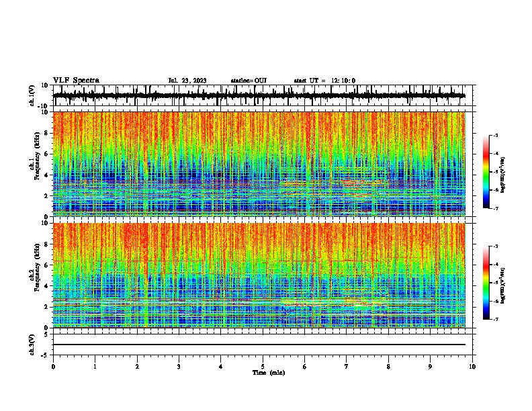This screenshot has height=411, width=532.
Task: Select the date text "Jul. 23, 2023"
Action: [x=187, y=81]
